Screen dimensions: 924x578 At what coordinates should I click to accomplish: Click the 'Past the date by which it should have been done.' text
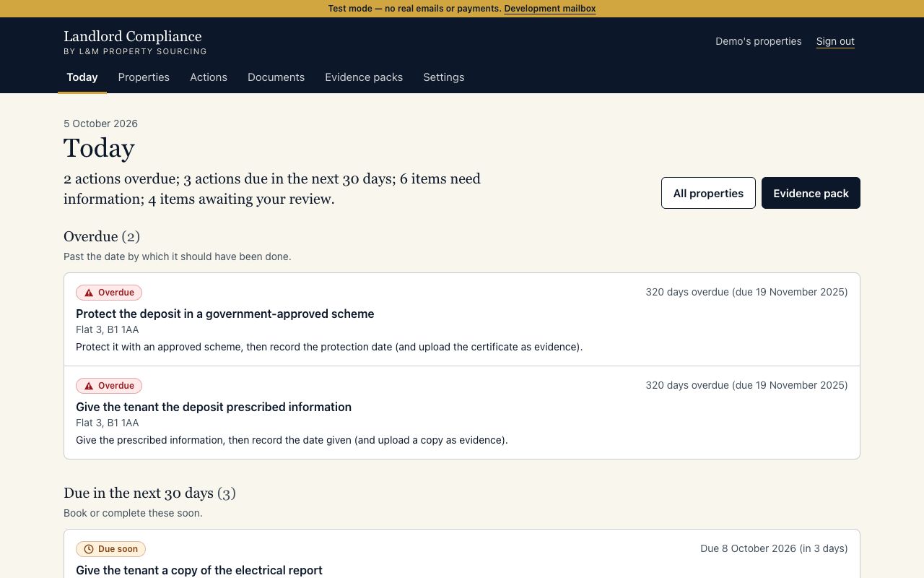point(178,256)
